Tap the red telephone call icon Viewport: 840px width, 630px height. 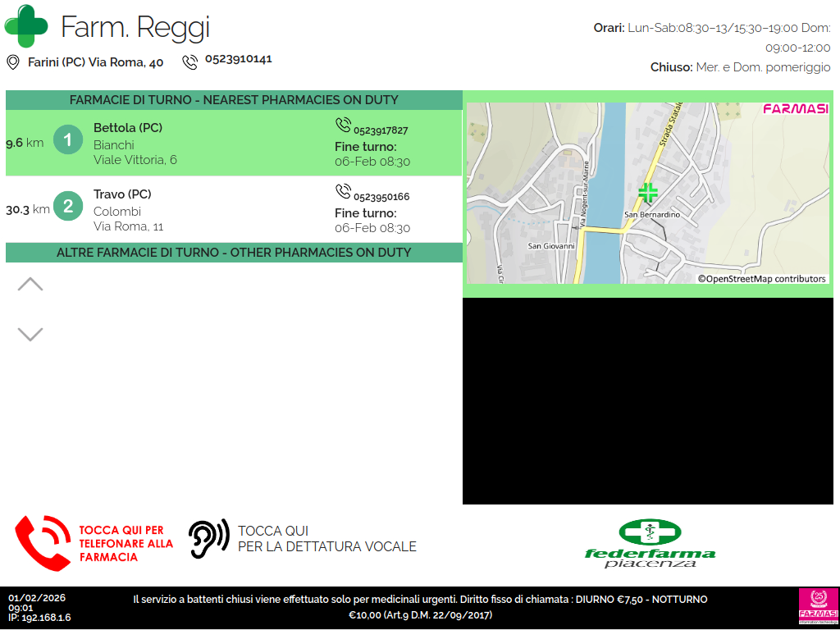43,543
